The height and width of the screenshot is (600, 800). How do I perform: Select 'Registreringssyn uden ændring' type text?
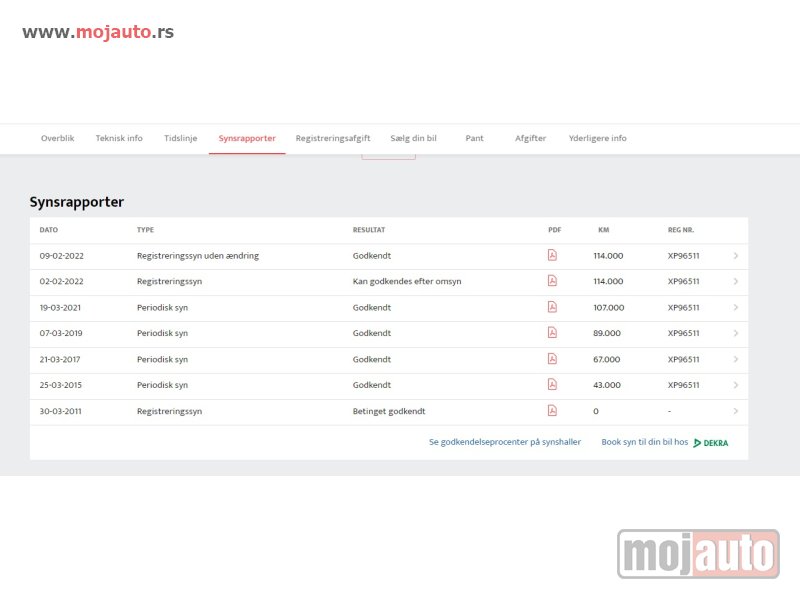(x=198, y=256)
